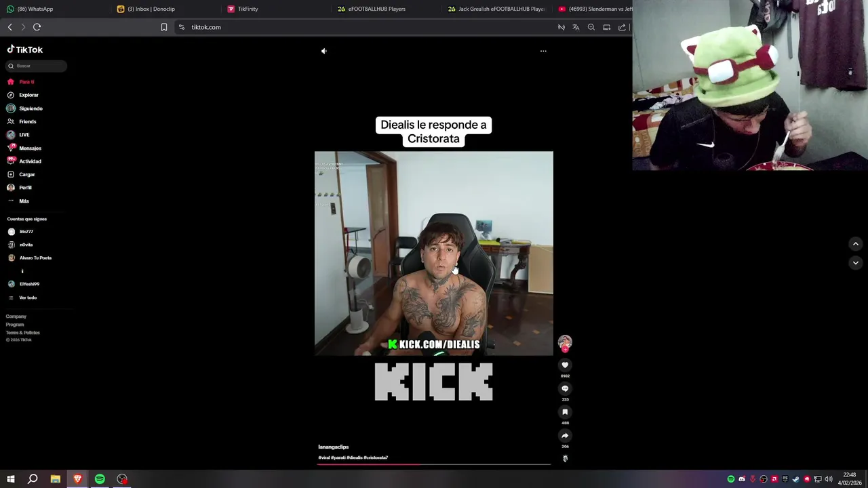Open the Para ti feed
Image resolution: width=868 pixels, height=488 pixels.
20,82
